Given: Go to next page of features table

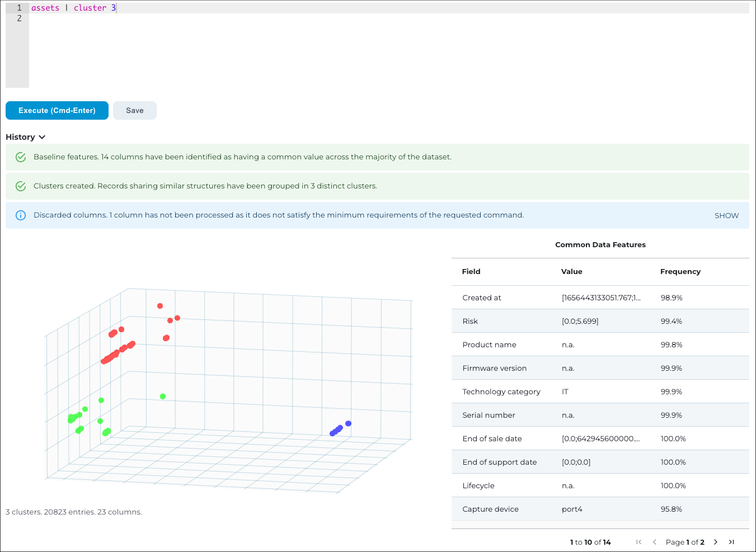Looking at the screenshot, I should coord(716,542).
